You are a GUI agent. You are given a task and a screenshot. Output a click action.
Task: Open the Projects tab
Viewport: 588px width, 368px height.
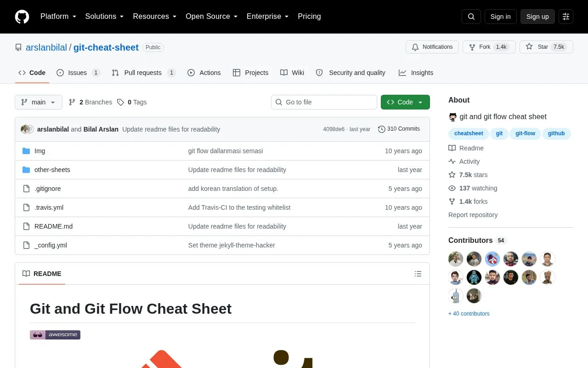(250, 73)
